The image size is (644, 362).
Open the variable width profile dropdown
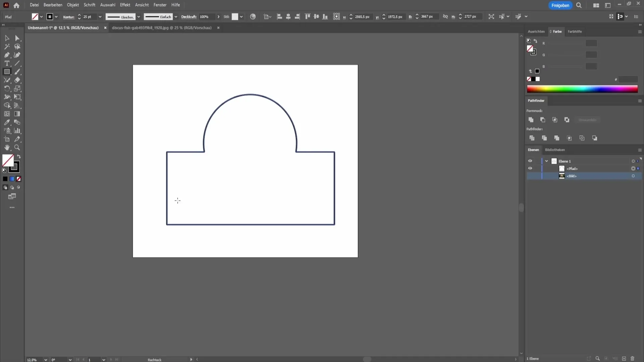tap(139, 17)
